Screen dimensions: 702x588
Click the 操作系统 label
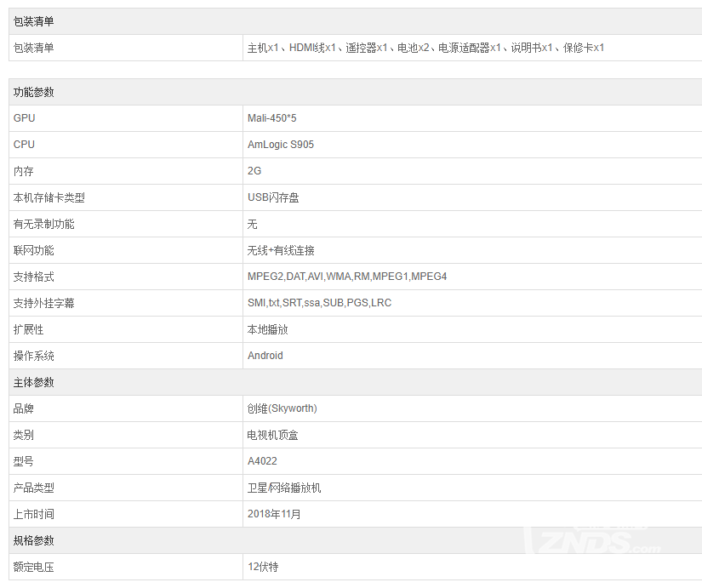click(x=33, y=356)
